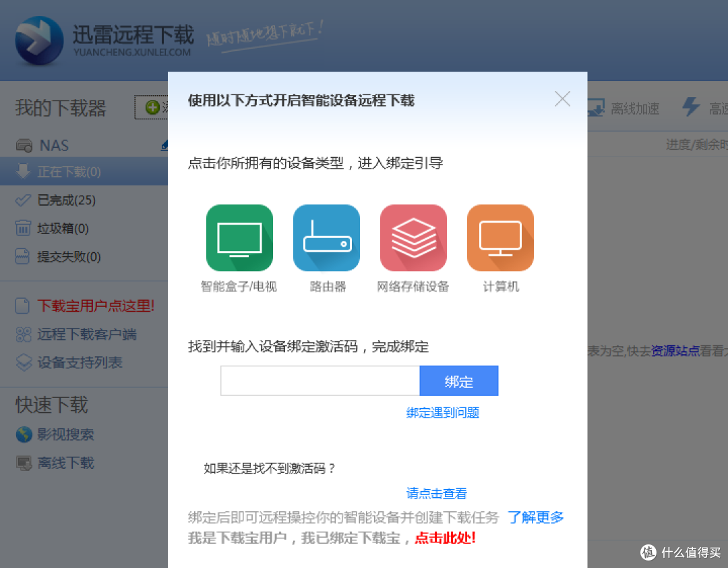Click the globe icon beside 影视搜索
Image resolution: width=728 pixels, height=568 pixels.
click(24, 434)
